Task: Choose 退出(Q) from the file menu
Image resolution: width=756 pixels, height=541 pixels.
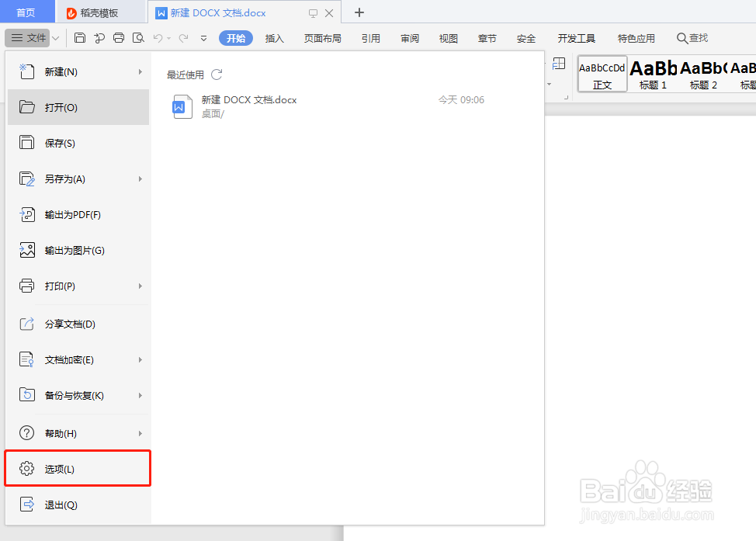Action: click(78, 505)
